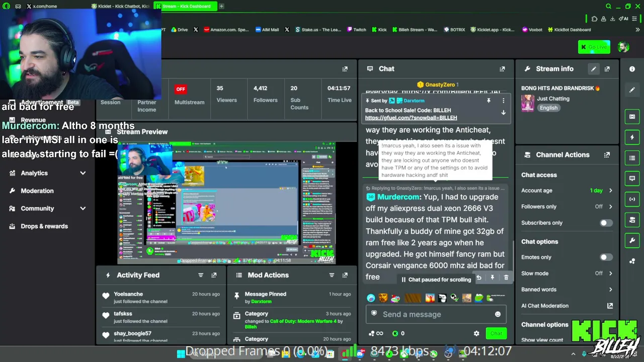Viewport: 644px width, 362px height.
Task: Click the Send a message field
Action: coord(435,314)
